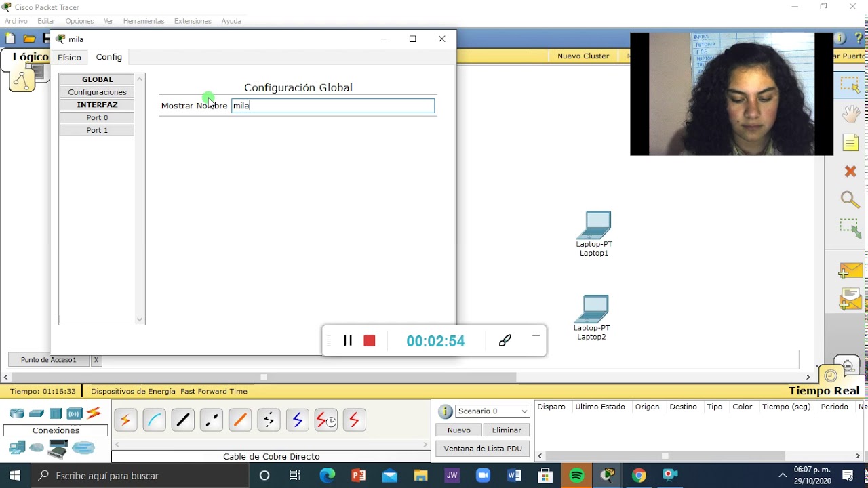868x488 pixels.
Task: Activate the Move Layout hand tool
Action: (x=850, y=113)
